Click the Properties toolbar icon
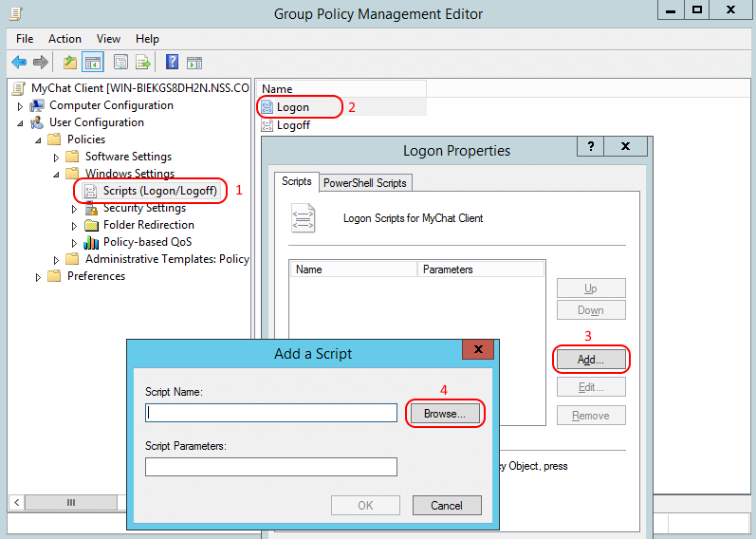Screen dimensions: 756x539 120,63
